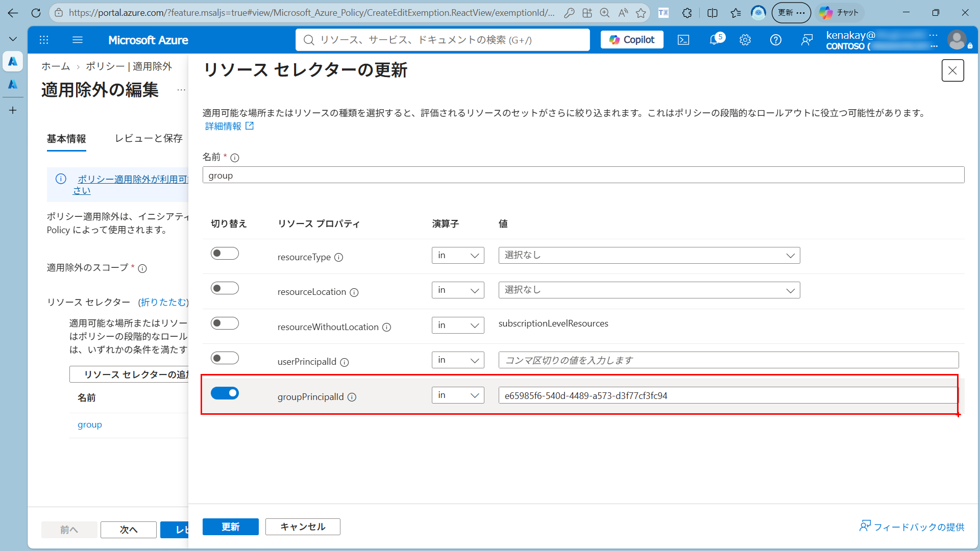Click the ポリシー適用除外が利用可 info link
980x551 pixels.
point(132,185)
